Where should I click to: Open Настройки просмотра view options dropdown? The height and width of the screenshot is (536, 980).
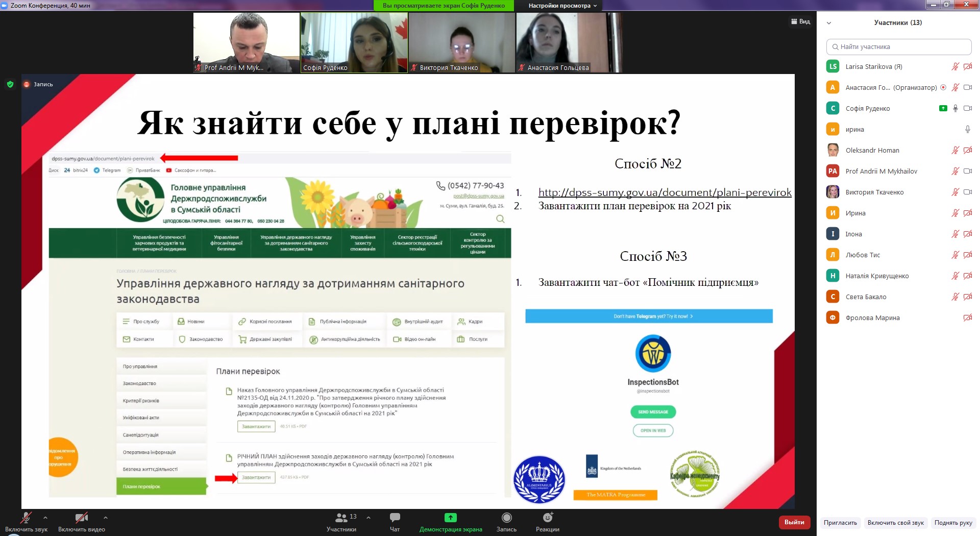point(562,6)
